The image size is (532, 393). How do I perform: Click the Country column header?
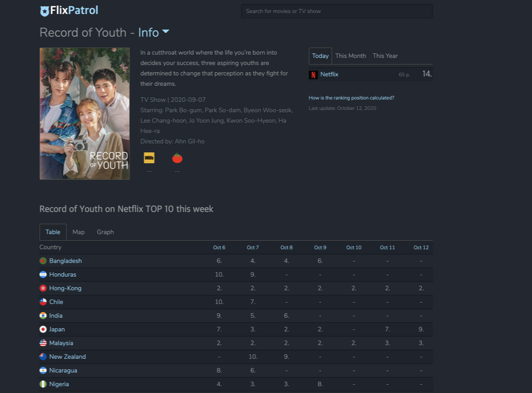50,247
